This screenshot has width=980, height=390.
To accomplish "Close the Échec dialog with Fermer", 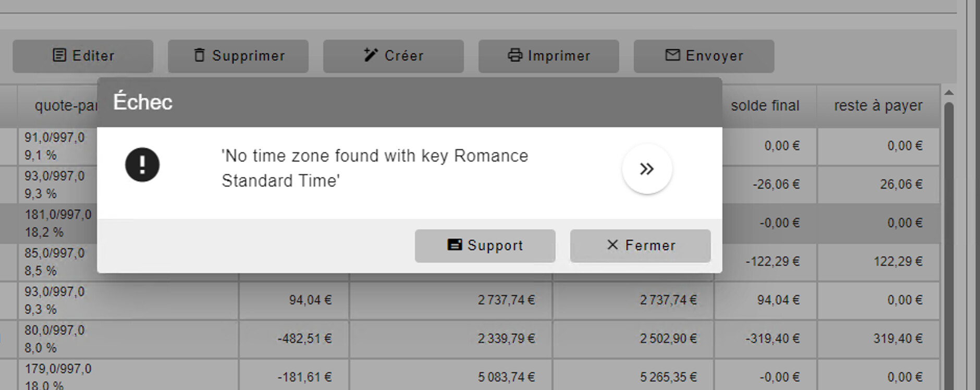I will coord(640,246).
